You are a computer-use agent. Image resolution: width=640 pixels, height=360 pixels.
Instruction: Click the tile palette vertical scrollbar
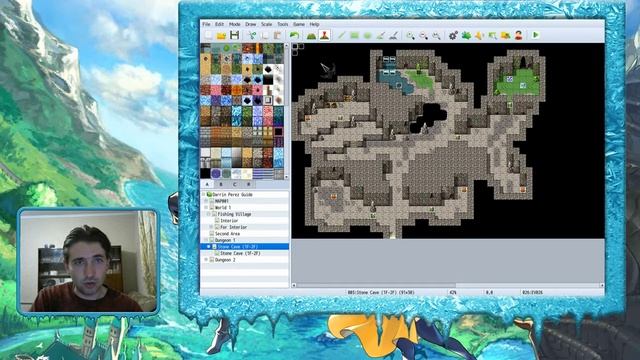pos(286,111)
